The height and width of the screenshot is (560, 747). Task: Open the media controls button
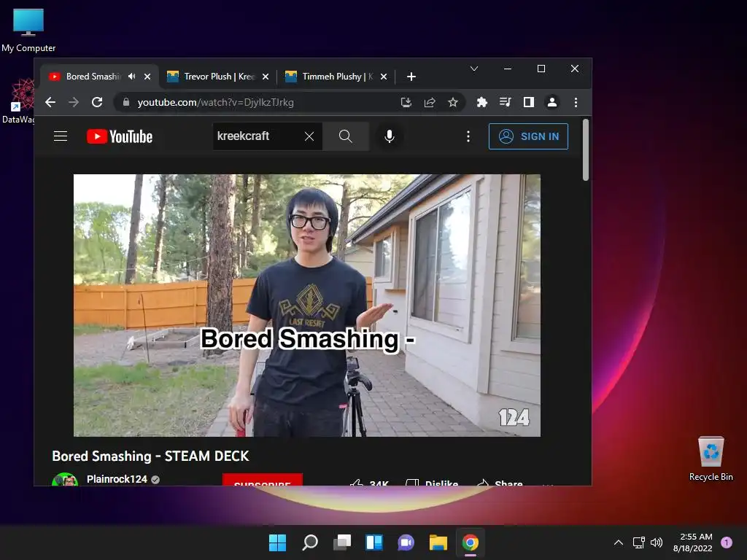point(506,102)
